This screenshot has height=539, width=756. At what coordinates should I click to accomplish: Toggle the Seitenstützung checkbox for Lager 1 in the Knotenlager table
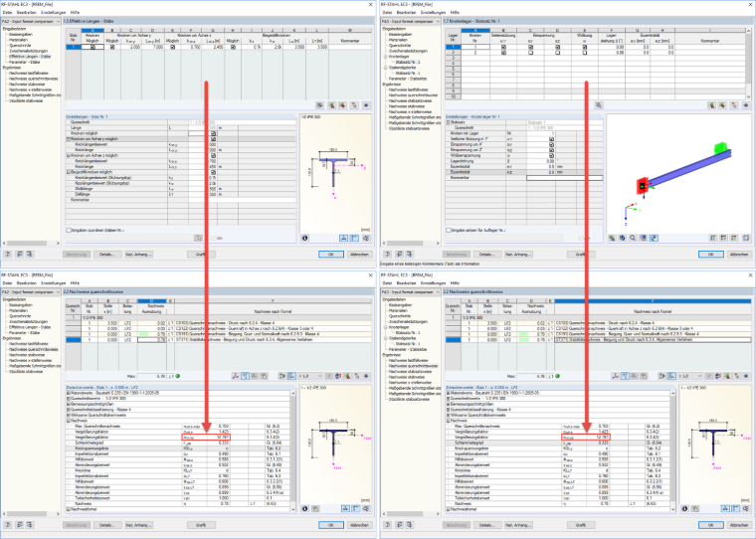tap(504, 48)
